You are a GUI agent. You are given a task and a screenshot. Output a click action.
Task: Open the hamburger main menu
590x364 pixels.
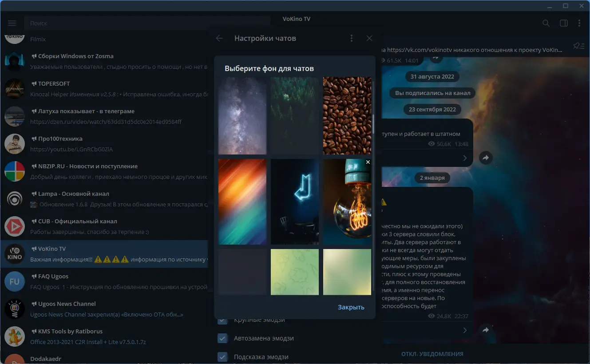click(x=12, y=23)
